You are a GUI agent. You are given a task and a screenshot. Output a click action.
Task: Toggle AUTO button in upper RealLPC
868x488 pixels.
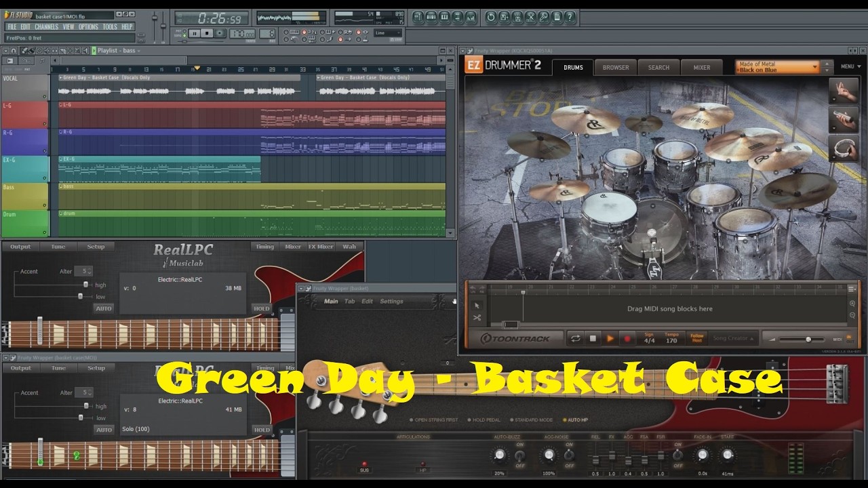(x=104, y=308)
